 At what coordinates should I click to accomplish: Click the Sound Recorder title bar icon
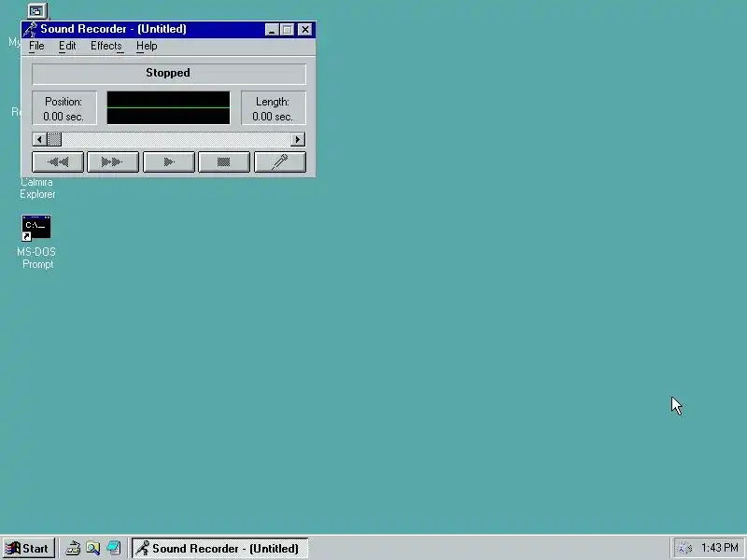point(30,30)
